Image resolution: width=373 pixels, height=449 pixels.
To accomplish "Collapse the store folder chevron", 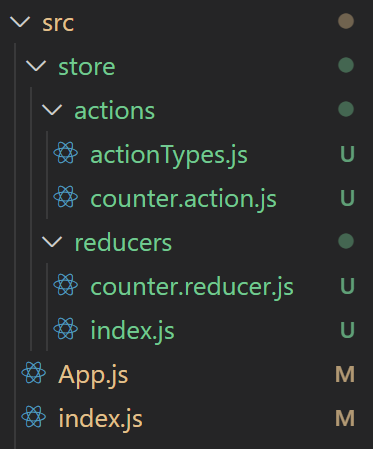I will click(36, 66).
